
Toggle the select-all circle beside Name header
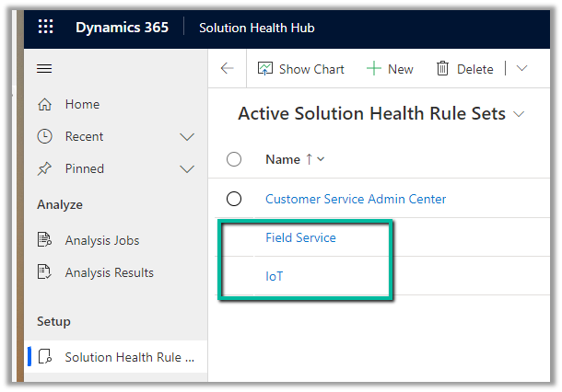pos(234,159)
